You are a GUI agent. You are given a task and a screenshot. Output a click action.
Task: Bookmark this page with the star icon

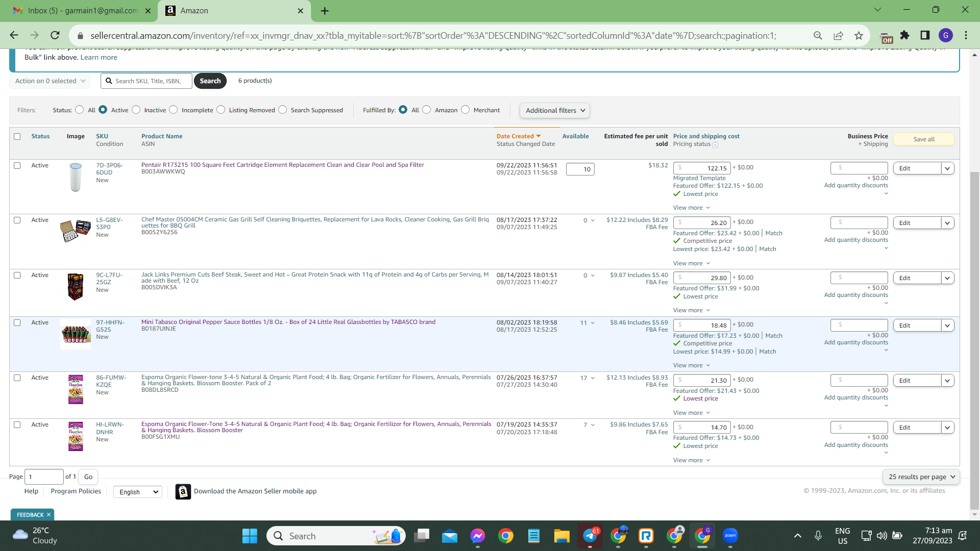(859, 35)
